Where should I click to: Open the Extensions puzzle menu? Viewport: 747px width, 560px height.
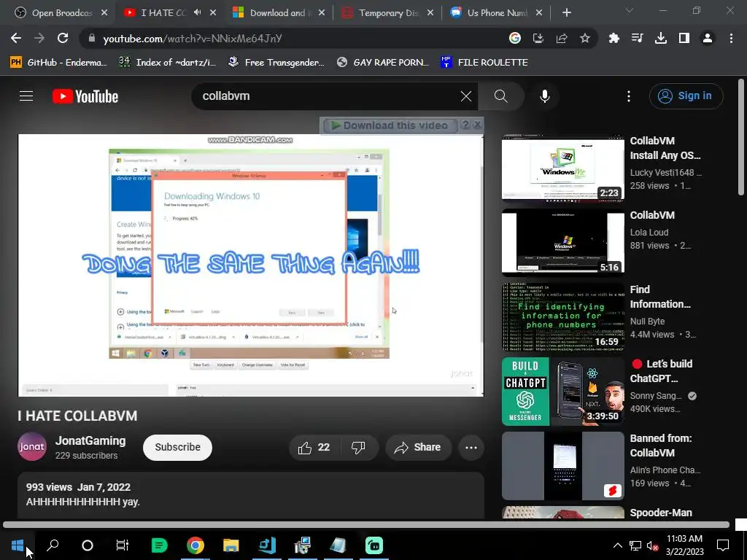(614, 38)
